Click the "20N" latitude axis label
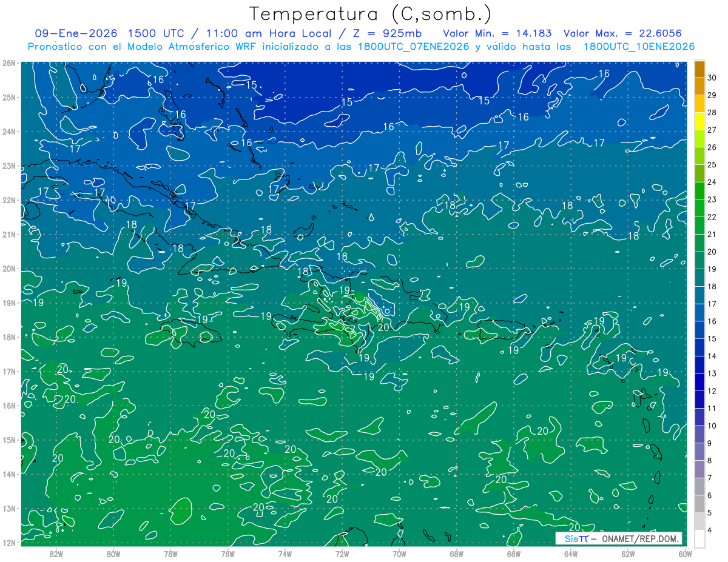The image size is (728, 562). (8, 268)
